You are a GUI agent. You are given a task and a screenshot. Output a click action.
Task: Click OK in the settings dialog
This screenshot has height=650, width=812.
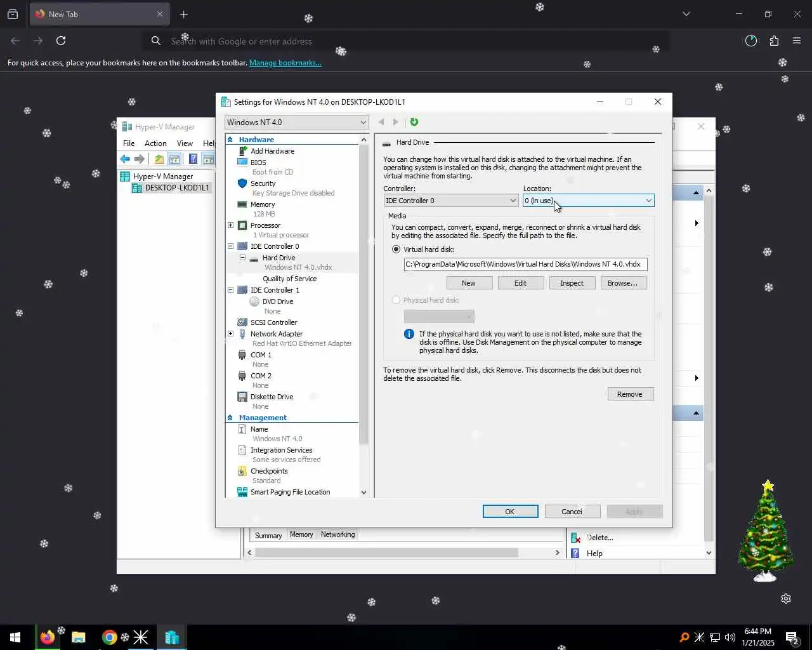click(510, 512)
